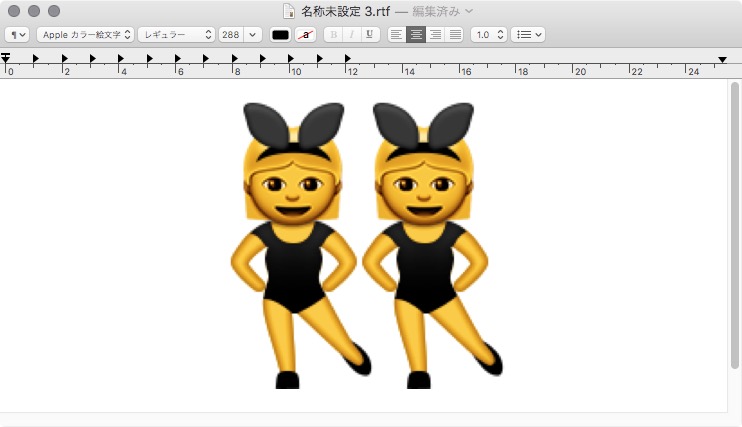The height and width of the screenshot is (427, 742).
Task: Toggle underline formatting
Action: click(370, 35)
